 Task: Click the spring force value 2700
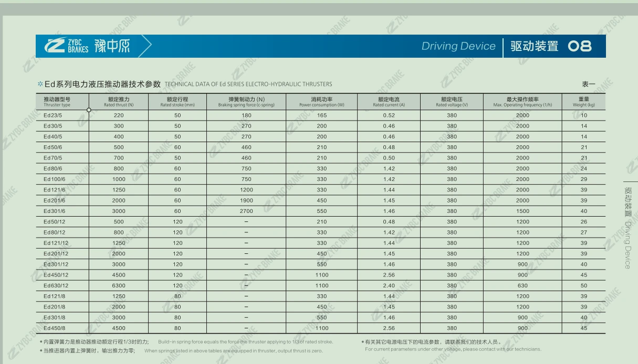246,211
